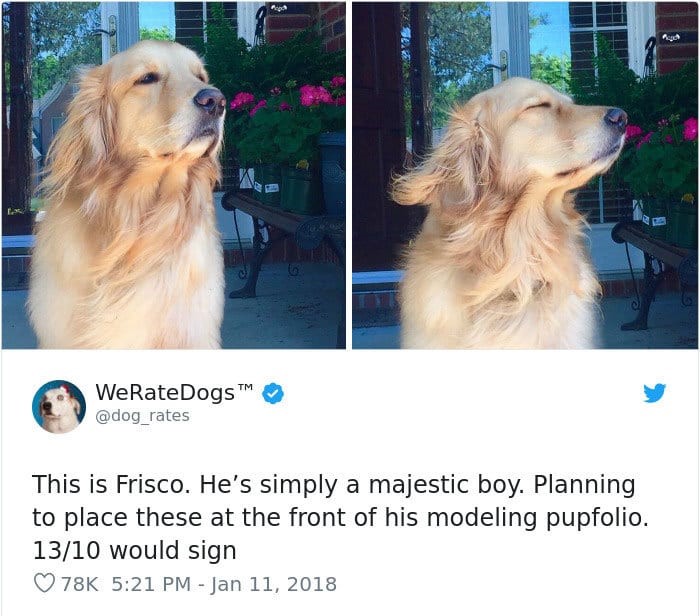Click the watermark logo on right photo
The image size is (700, 616).
pyautogui.click(x=671, y=37)
